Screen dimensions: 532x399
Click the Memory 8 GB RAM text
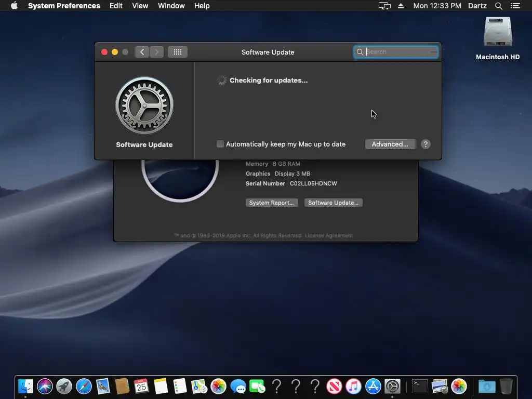pos(273,164)
